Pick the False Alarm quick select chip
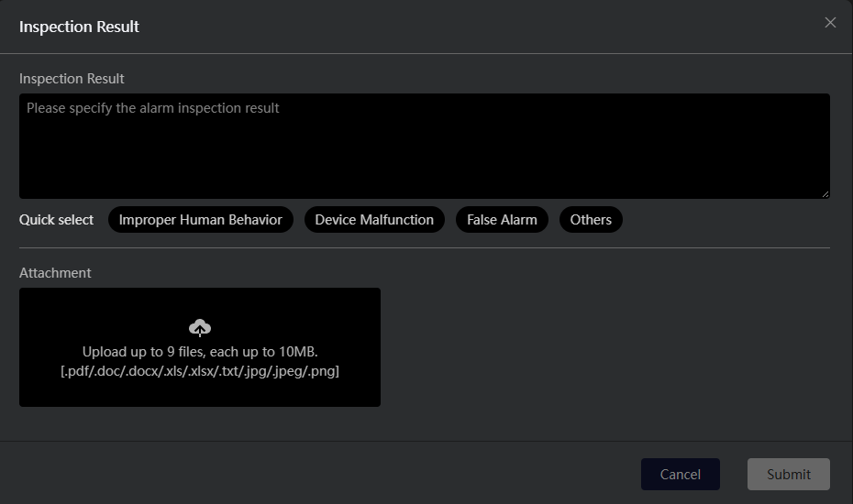853x504 pixels. tap(502, 220)
